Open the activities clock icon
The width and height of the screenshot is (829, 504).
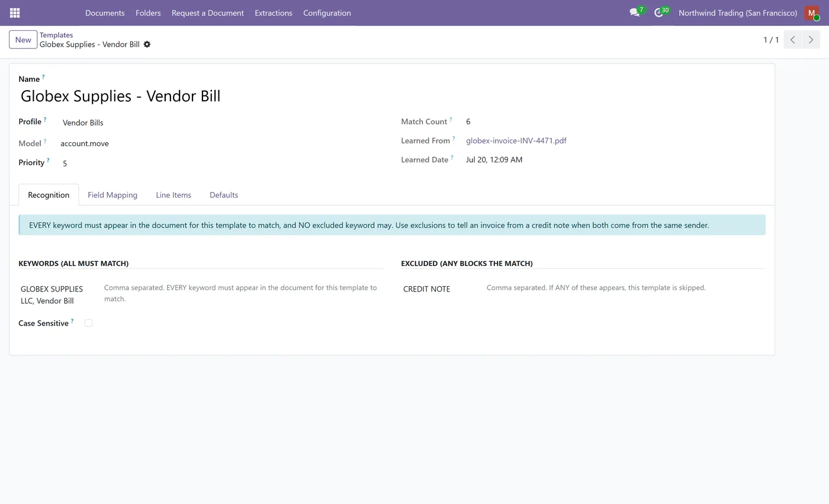tap(658, 12)
